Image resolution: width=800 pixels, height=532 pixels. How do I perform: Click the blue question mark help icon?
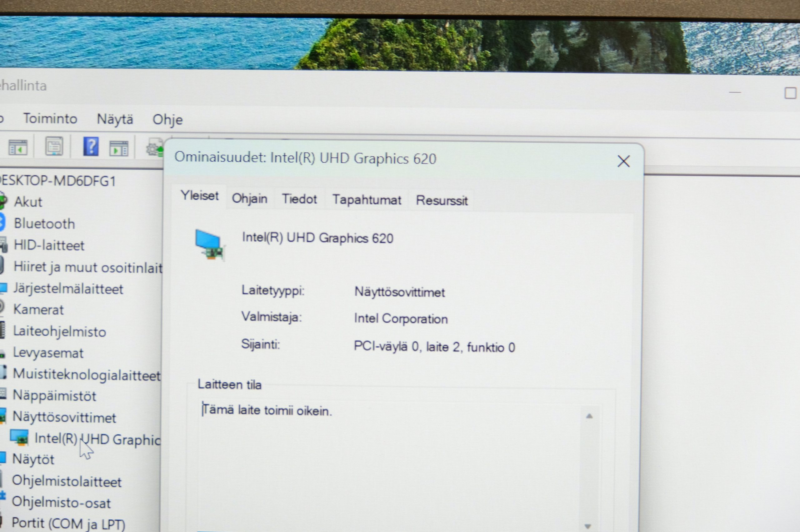tap(91, 147)
